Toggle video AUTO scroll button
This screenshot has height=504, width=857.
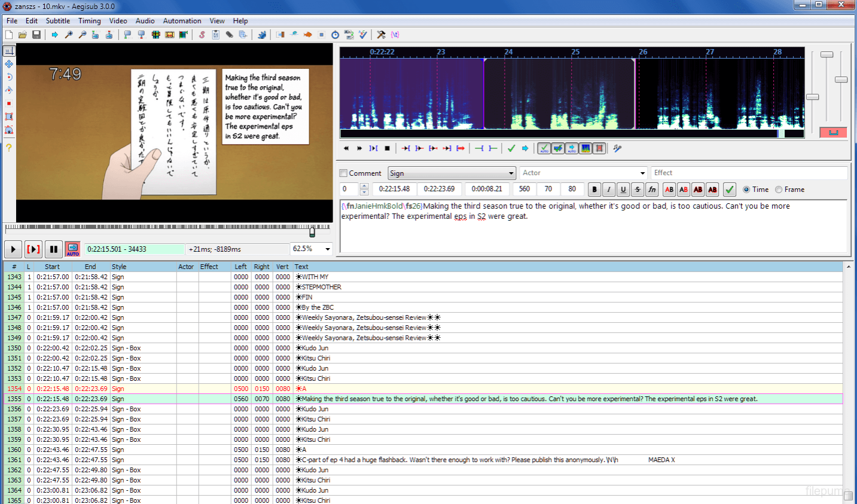pyautogui.click(x=73, y=249)
